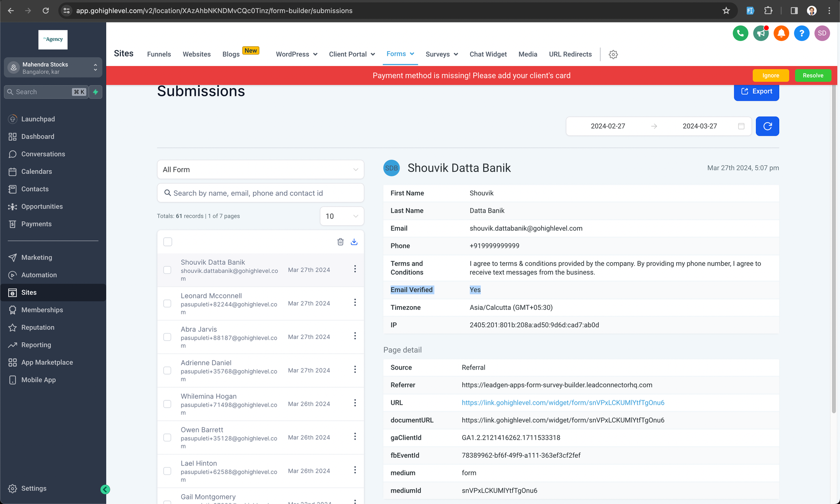This screenshot has height=504, width=840.
Task: Open the Chat Widget tab
Action: point(488,54)
